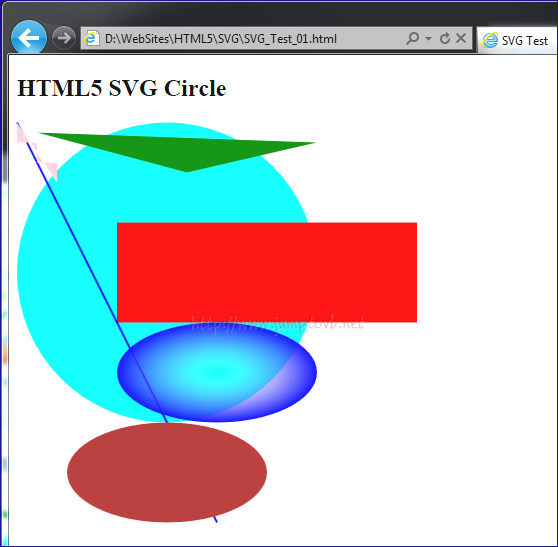Click the brown ellipse at the bottom
The image size is (558, 547).
167,472
